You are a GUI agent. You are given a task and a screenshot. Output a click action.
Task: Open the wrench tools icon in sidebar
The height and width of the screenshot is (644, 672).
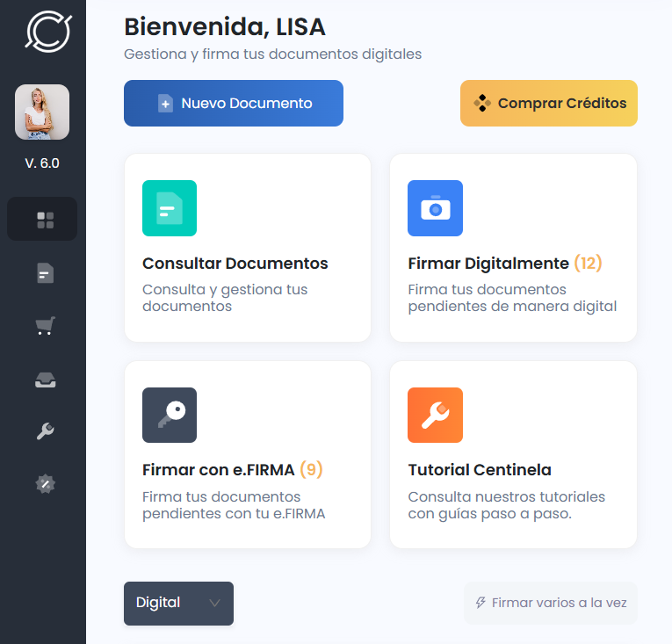coord(45,431)
